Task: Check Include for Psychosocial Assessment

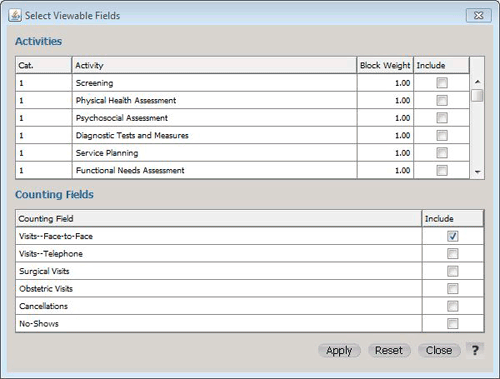Action: click(x=442, y=118)
